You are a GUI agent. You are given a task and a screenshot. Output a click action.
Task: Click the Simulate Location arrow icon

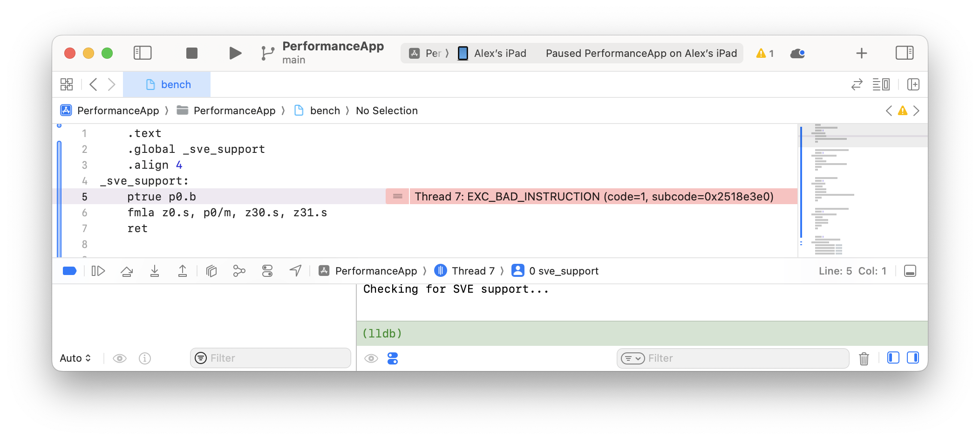[x=295, y=271]
